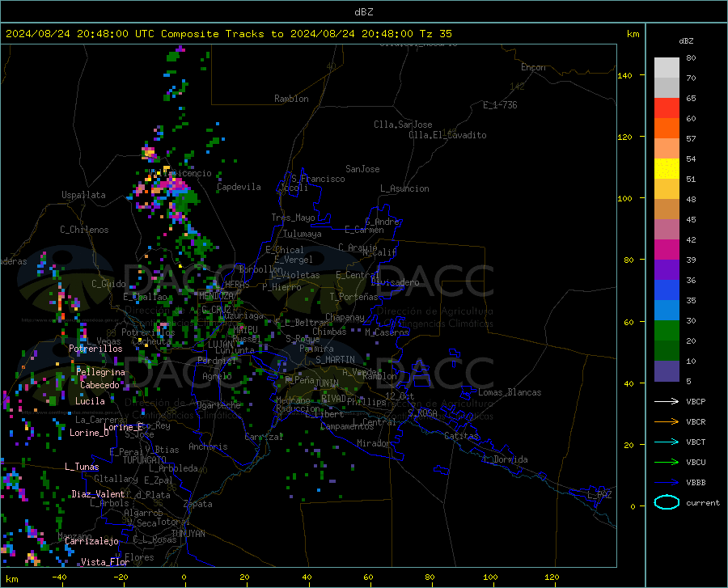Click the L_Dormida label
The image size is (728, 588).
point(505,459)
